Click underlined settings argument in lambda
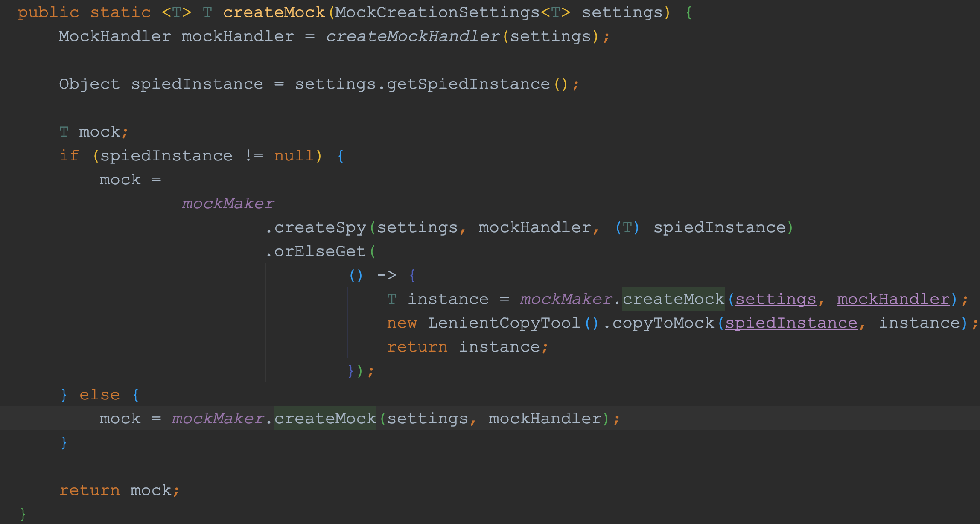The width and height of the screenshot is (980, 524). (775, 299)
